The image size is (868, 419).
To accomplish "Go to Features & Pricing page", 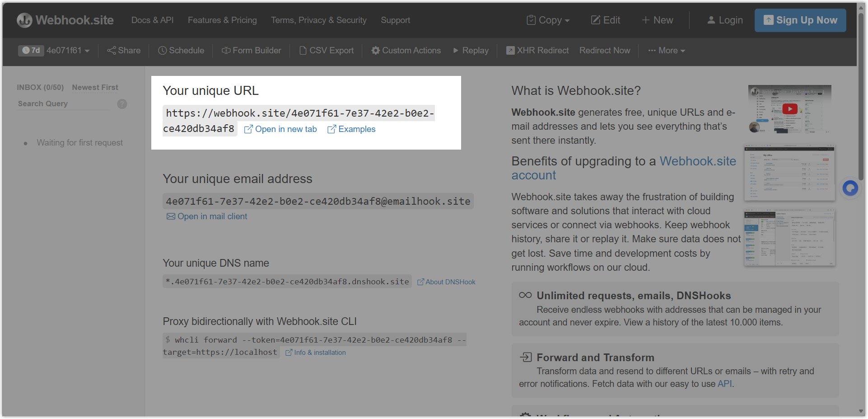I will 222,20.
